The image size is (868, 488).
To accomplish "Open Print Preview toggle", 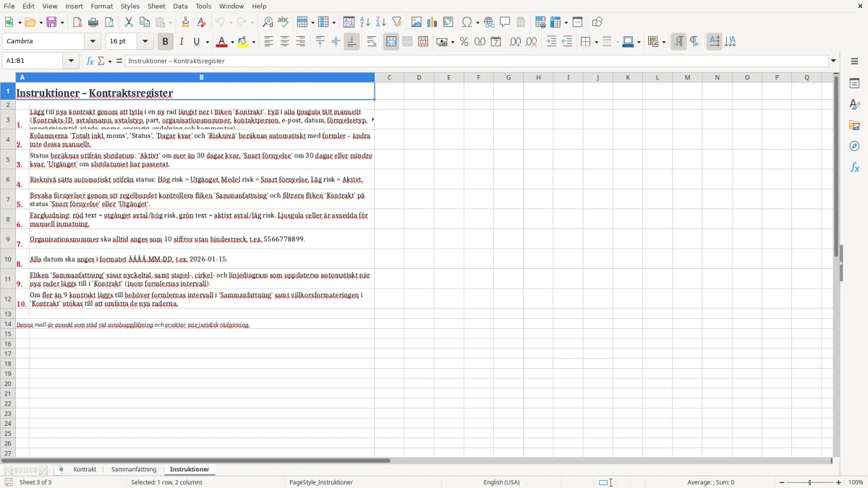I will click(x=109, y=22).
